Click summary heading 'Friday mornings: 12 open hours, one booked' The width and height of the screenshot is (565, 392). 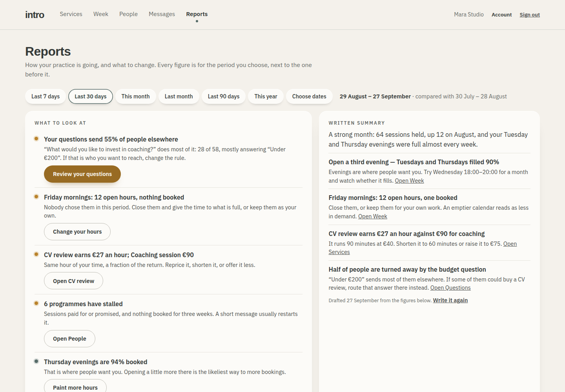(x=393, y=198)
